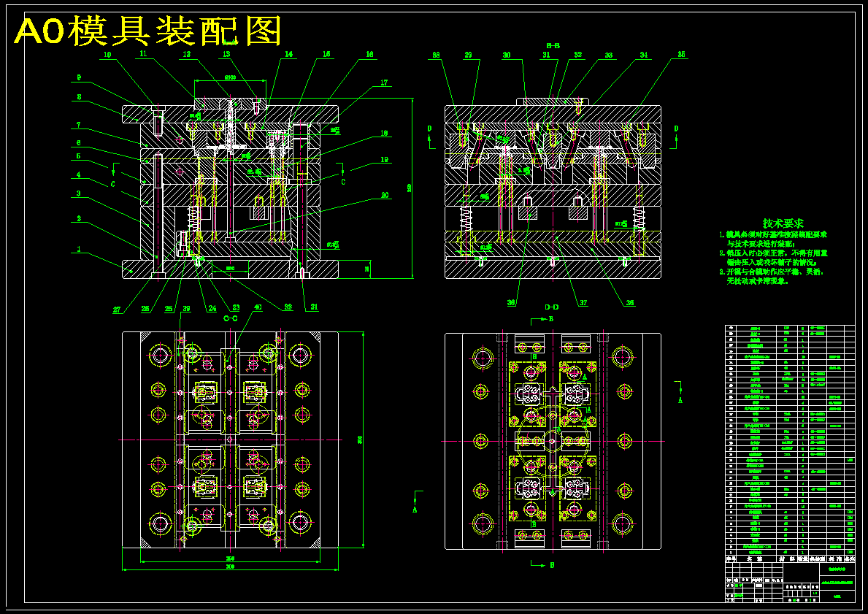
Task: Click the 250 width dimension value
Action: point(230,559)
